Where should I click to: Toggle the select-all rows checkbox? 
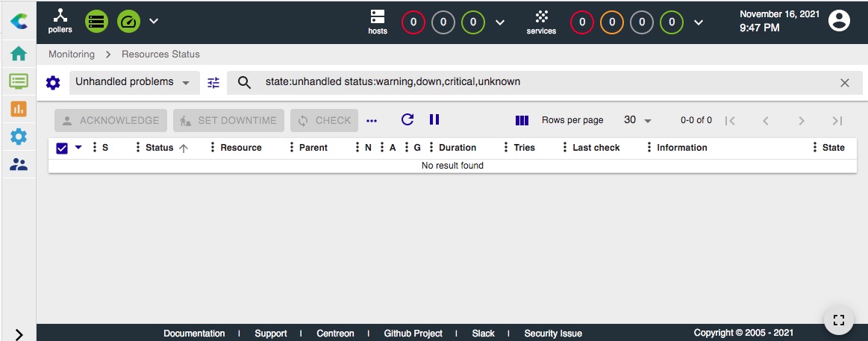pyautogui.click(x=62, y=148)
